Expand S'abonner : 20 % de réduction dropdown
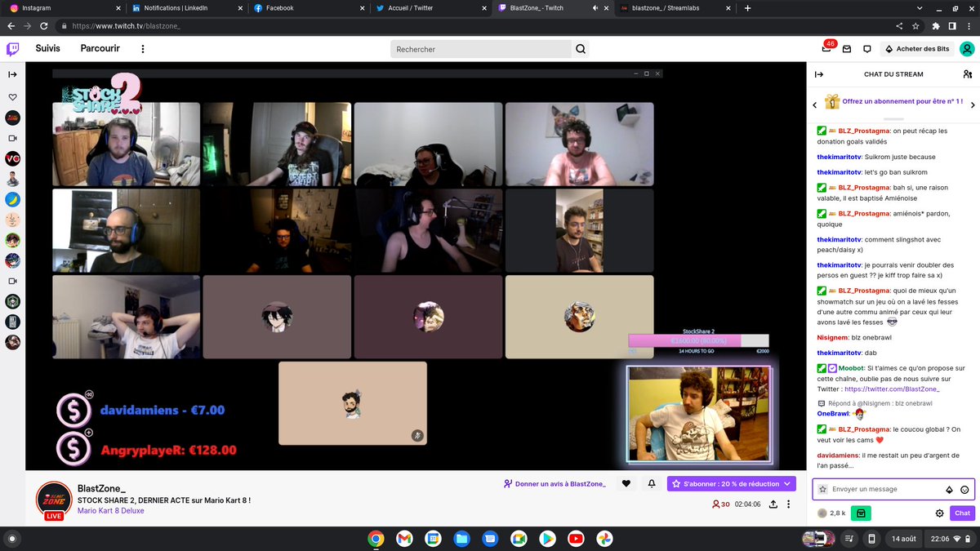 (731, 483)
